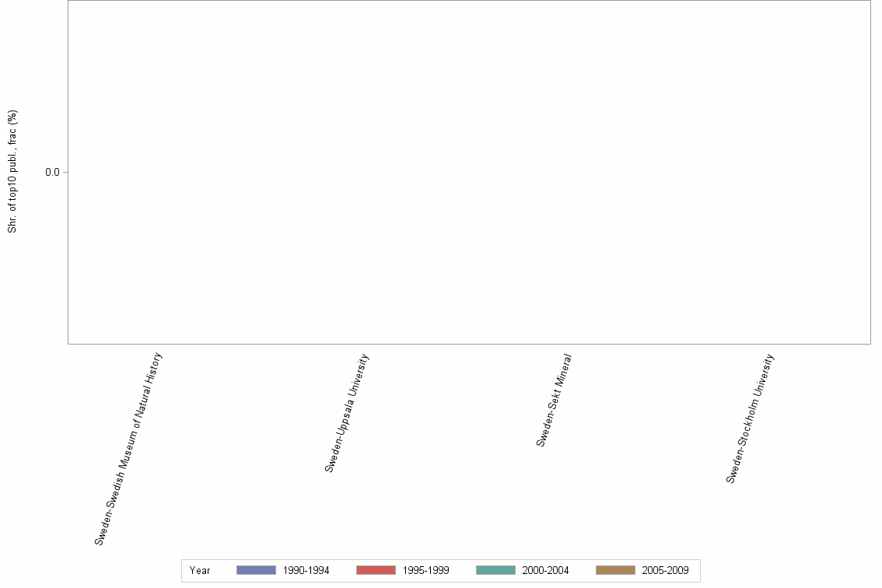Select the Sweden-Uppsala University axis label
Viewport: 882px width, 588px height.
click(x=348, y=411)
